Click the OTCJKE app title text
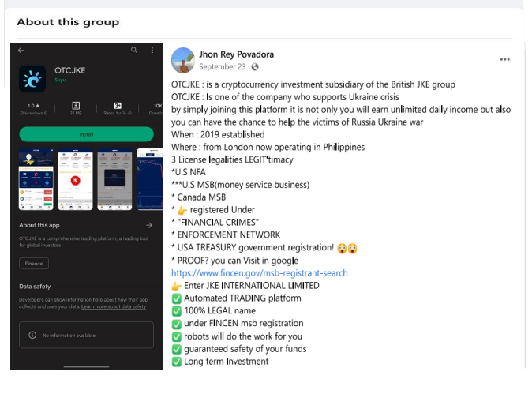This screenshot has width=532, height=394. 70,70
